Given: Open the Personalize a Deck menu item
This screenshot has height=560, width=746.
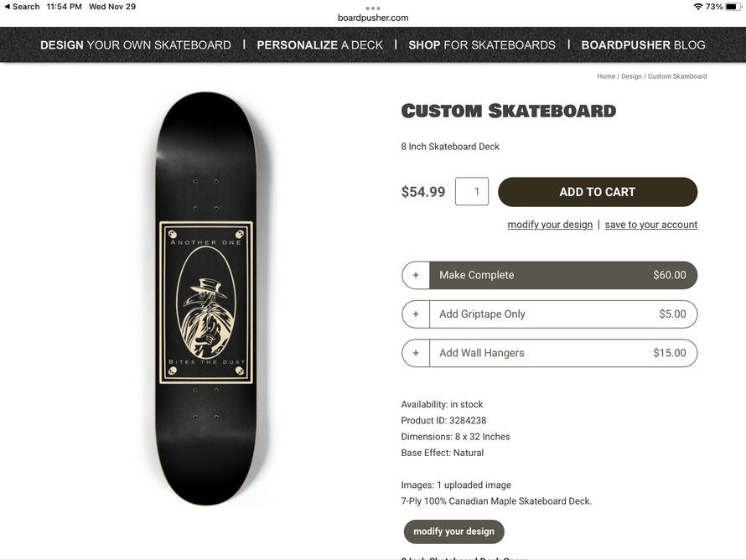Looking at the screenshot, I should pyautogui.click(x=319, y=45).
